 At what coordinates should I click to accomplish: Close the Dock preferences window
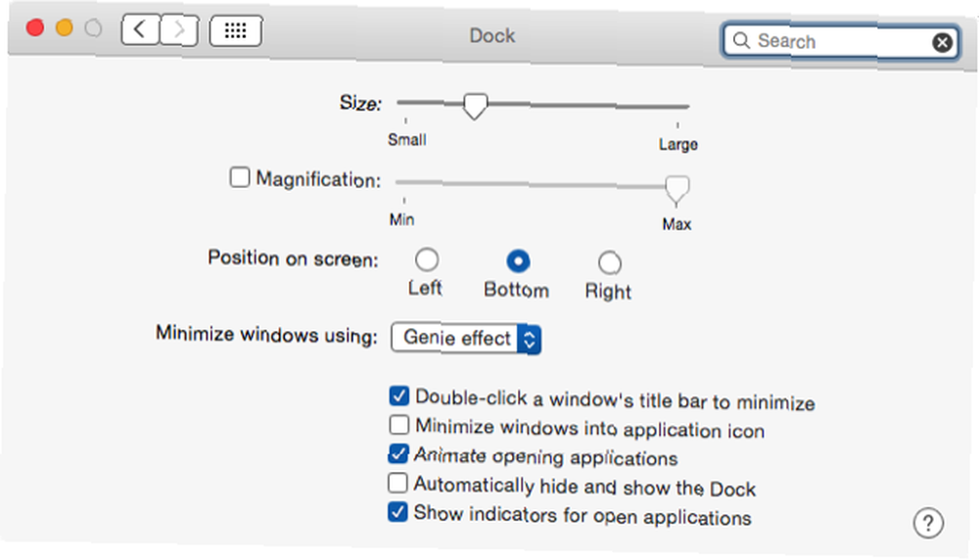click(x=35, y=27)
